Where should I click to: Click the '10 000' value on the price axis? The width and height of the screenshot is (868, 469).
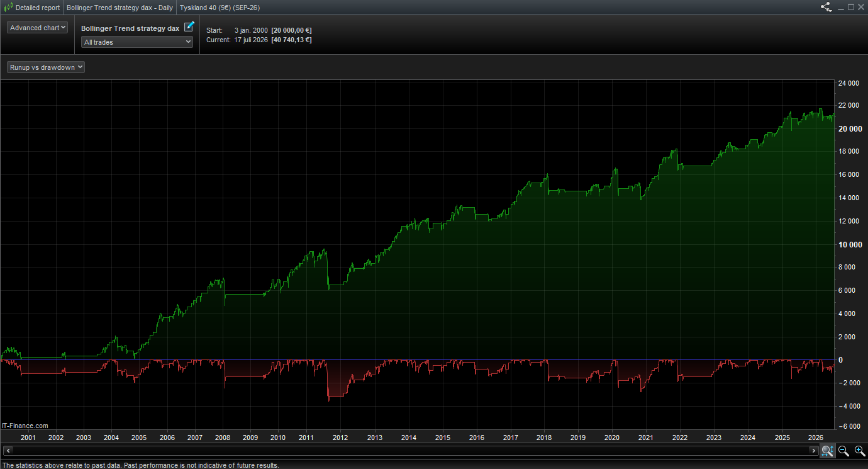(x=849, y=244)
